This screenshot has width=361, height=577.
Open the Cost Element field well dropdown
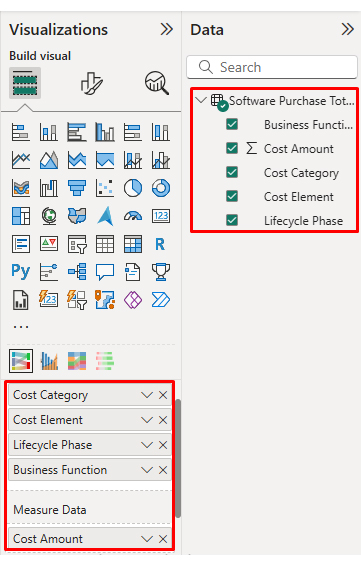(x=147, y=420)
